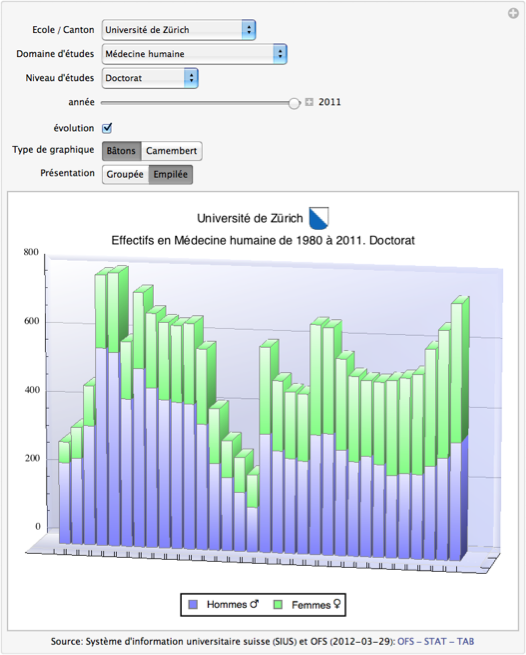The width and height of the screenshot is (526, 655).
Task: Click the year value 2011
Action: pos(330,102)
